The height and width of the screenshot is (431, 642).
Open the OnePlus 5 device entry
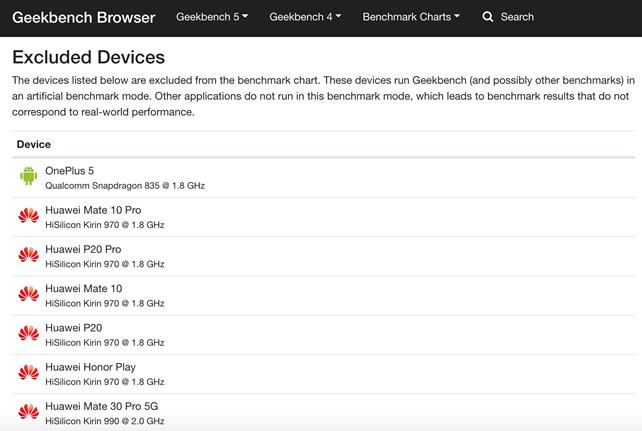pos(70,171)
